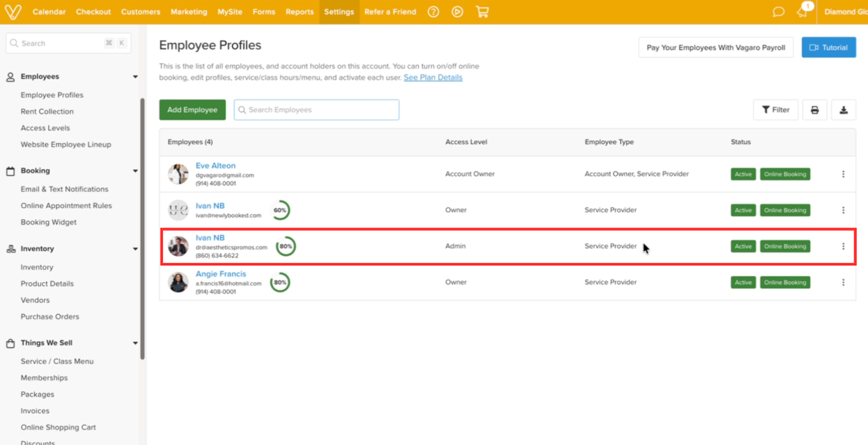
Task: Open the help question mark icon
Action: (x=433, y=12)
